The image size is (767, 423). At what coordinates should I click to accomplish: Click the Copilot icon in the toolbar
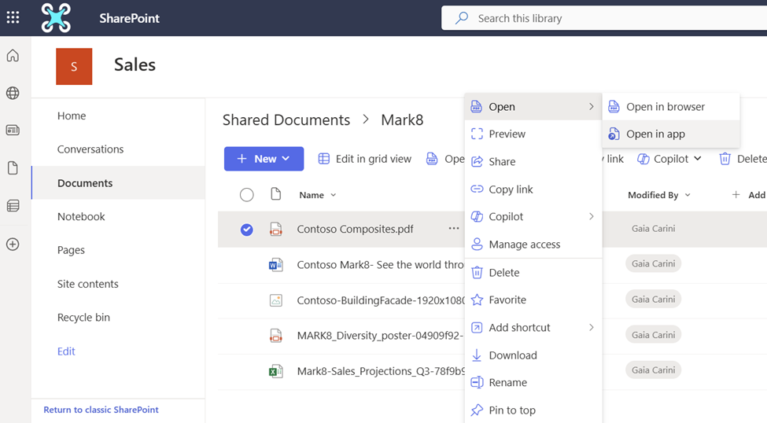[x=643, y=158]
